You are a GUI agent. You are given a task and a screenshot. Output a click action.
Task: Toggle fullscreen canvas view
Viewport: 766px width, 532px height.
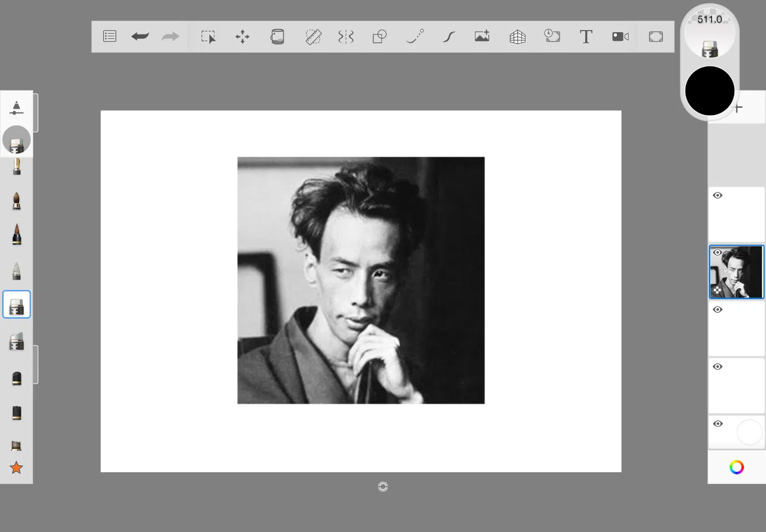[x=656, y=37]
